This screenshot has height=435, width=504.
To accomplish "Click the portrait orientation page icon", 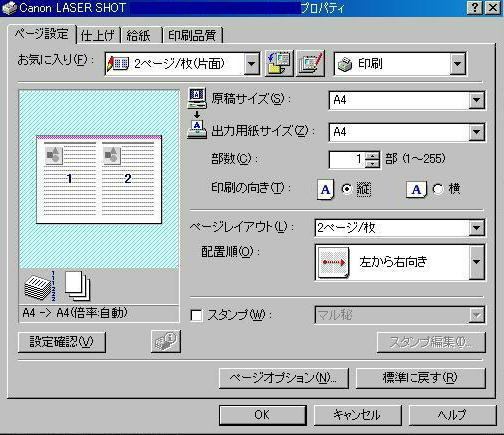I will [325, 189].
